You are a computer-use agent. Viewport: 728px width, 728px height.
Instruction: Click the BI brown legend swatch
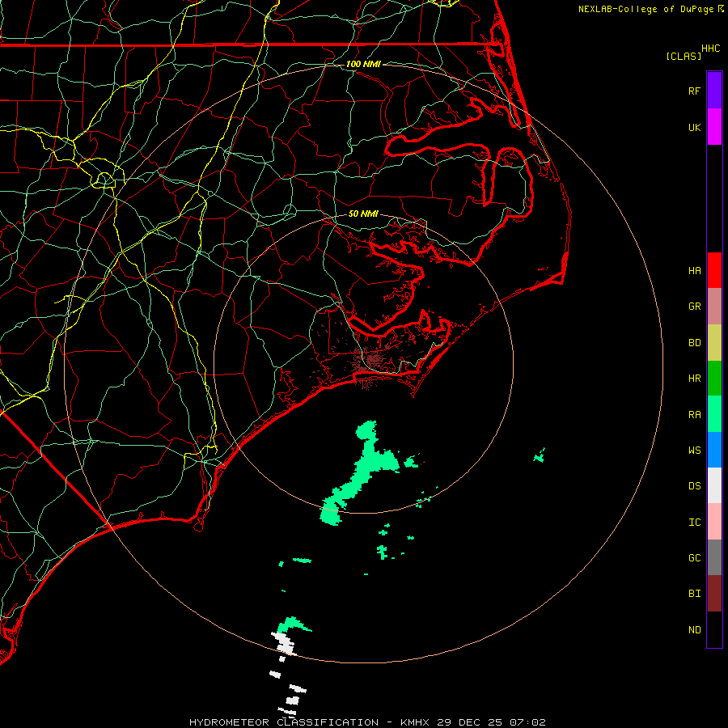pos(714,594)
